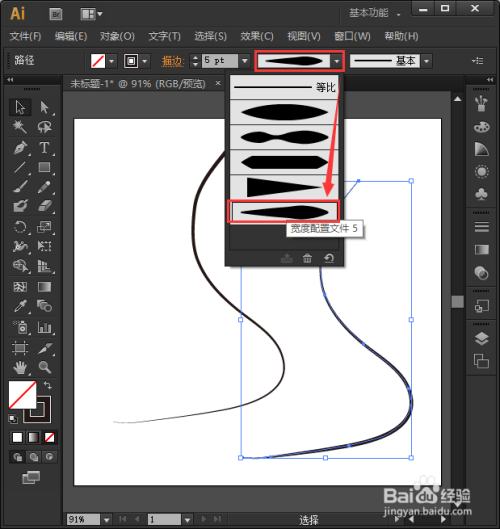500x529 pixels.
Task: Choose the Magic Wand tool
Action: click(x=20, y=127)
